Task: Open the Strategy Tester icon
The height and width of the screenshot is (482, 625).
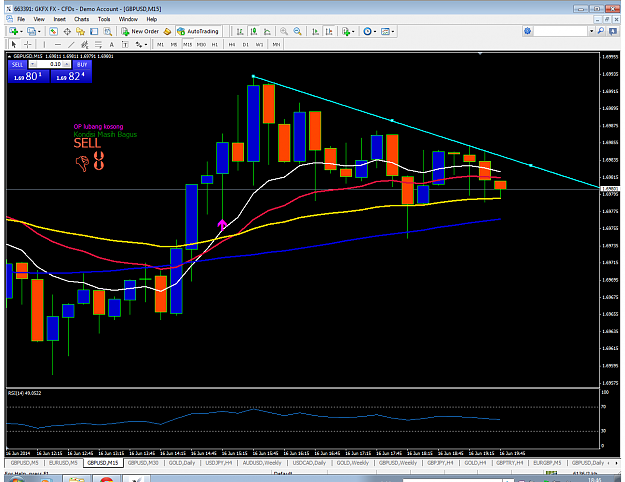Action: click(108, 31)
